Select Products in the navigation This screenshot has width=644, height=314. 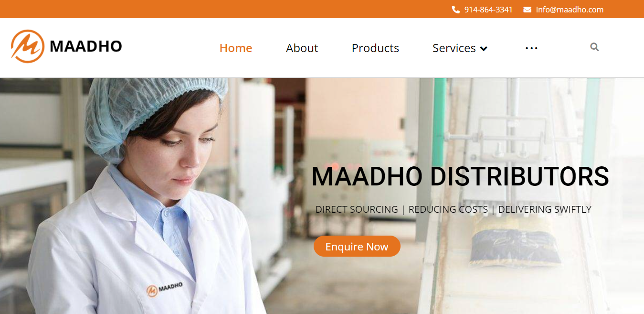tap(375, 48)
